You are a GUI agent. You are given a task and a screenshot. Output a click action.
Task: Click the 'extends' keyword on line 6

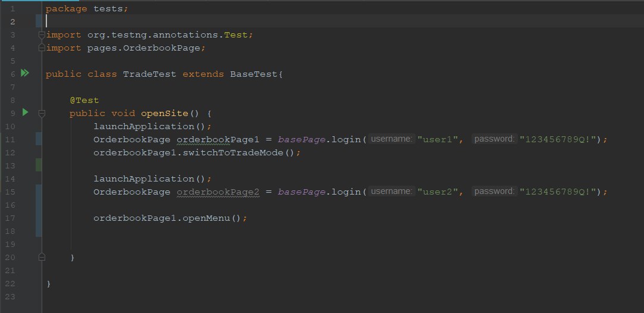point(203,74)
